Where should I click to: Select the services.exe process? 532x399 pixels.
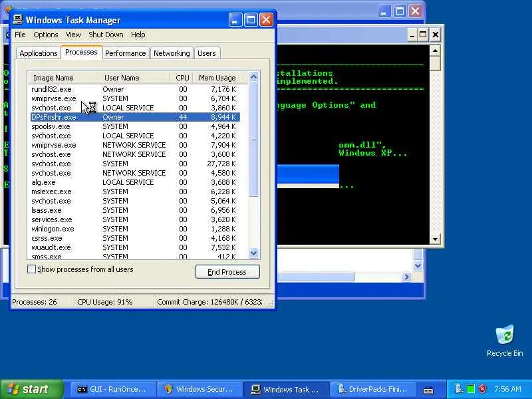click(x=134, y=219)
